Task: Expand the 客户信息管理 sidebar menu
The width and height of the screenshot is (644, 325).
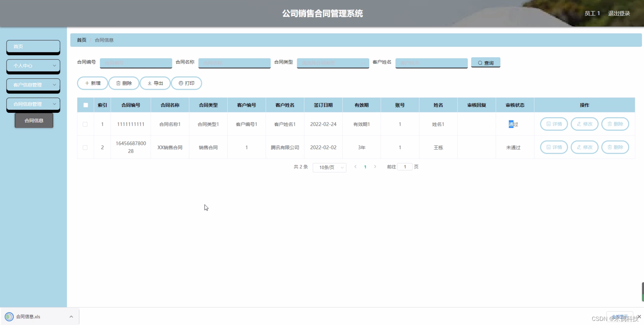Action: click(33, 85)
